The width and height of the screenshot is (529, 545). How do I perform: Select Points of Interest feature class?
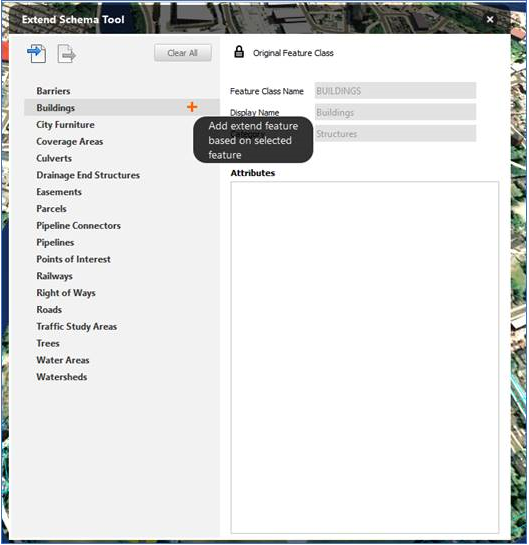[x=73, y=259]
